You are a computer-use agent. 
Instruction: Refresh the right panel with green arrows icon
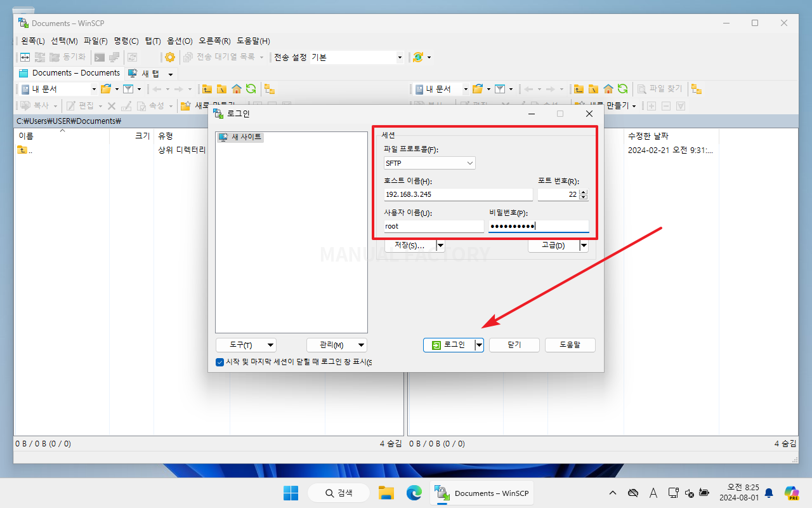coord(623,89)
